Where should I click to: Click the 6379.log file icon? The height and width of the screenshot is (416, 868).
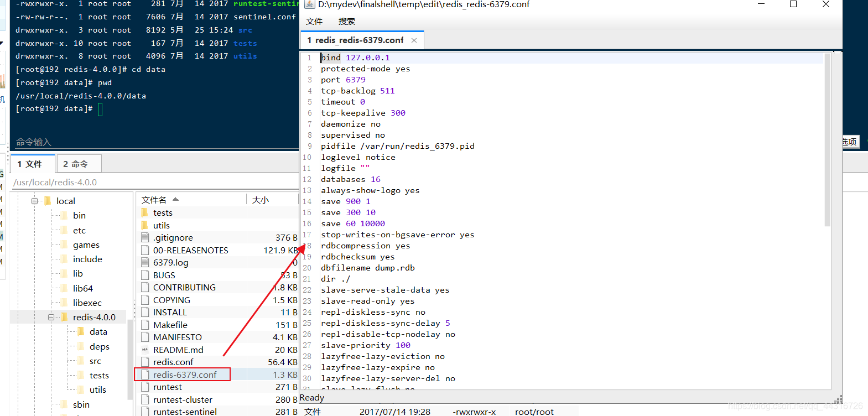coord(145,262)
